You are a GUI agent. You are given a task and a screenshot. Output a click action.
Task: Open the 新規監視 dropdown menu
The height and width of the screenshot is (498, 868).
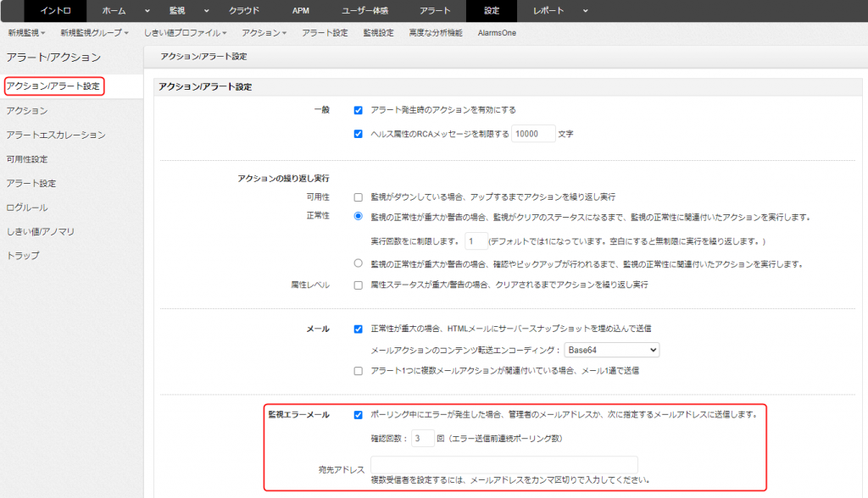(26, 33)
